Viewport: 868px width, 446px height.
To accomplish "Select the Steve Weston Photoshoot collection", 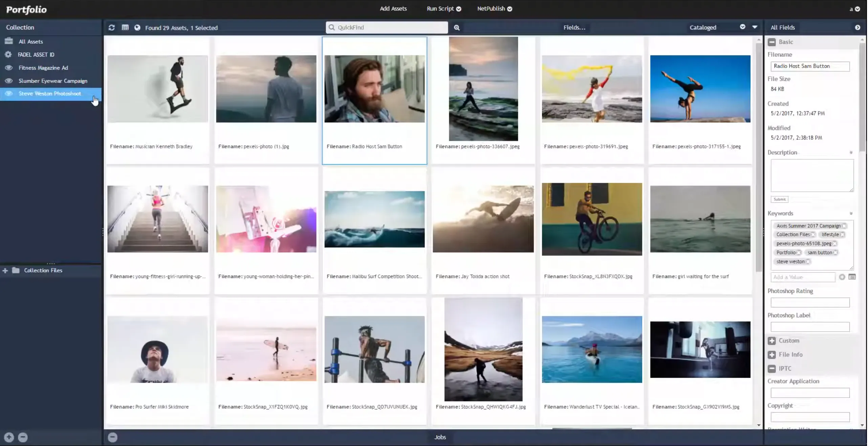I will coord(51,94).
